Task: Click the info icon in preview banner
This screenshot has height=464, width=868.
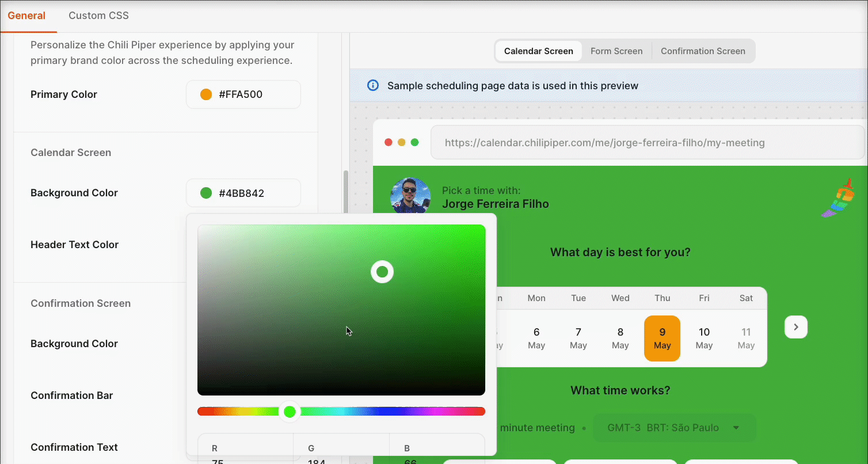Action: (x=373, y=86)
